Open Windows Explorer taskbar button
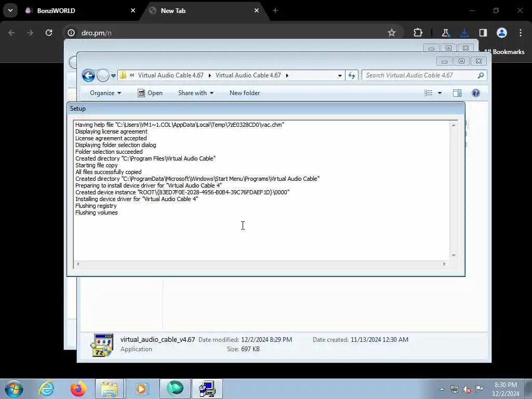532x399 pixels. coord(109,389)
